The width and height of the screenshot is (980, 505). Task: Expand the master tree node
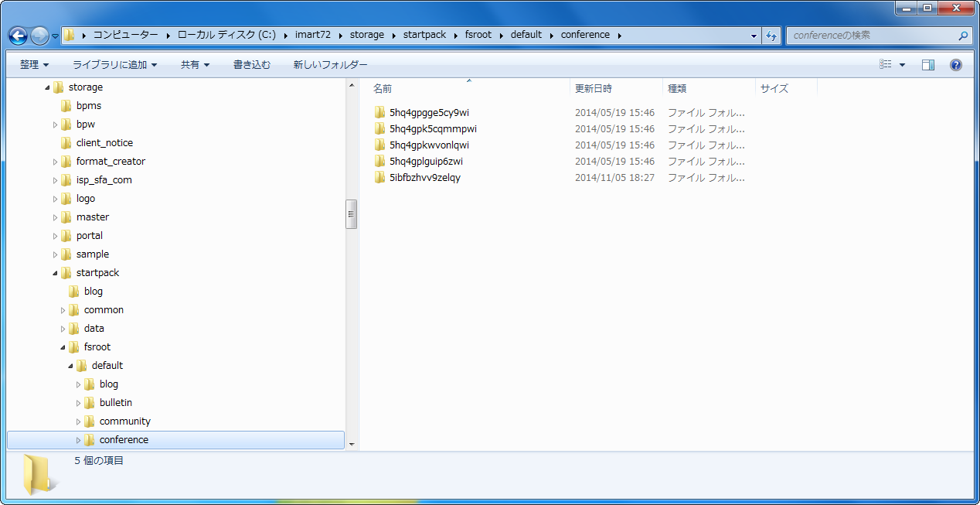[55, 217]
